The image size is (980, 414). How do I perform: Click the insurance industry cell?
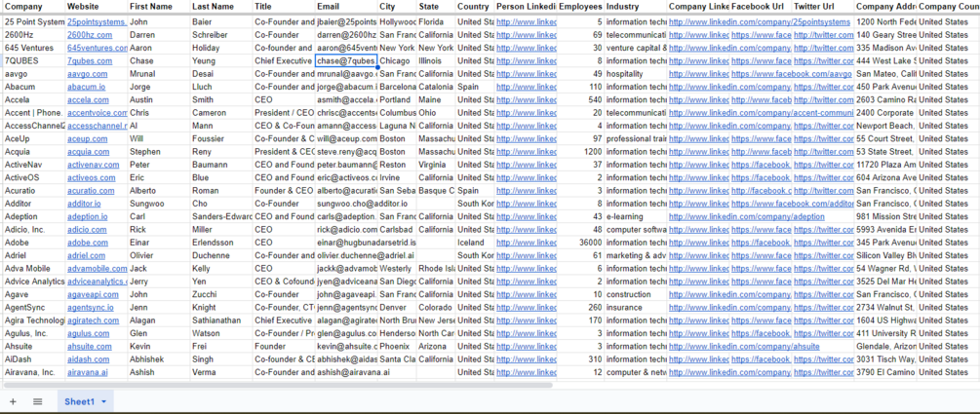636,307
